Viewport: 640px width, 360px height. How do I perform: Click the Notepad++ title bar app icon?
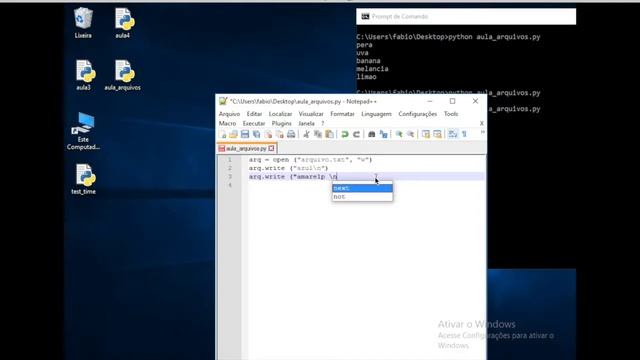[x=223, y=101]
